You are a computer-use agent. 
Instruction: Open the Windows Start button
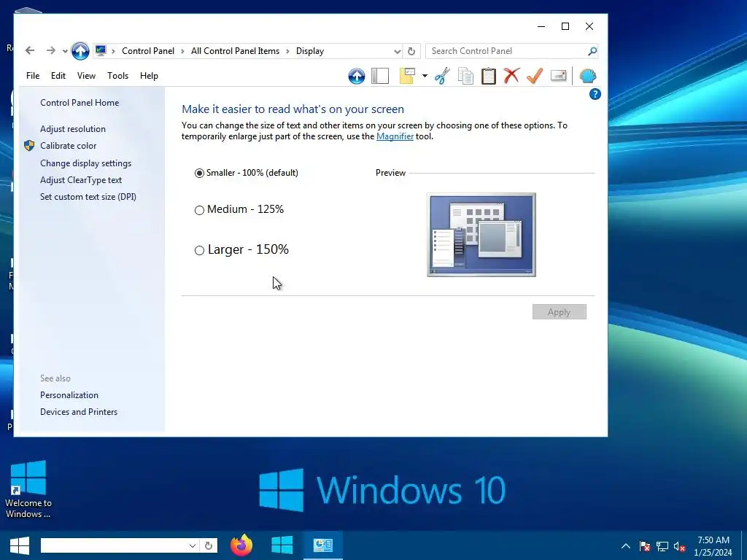(x=19, y=545)
